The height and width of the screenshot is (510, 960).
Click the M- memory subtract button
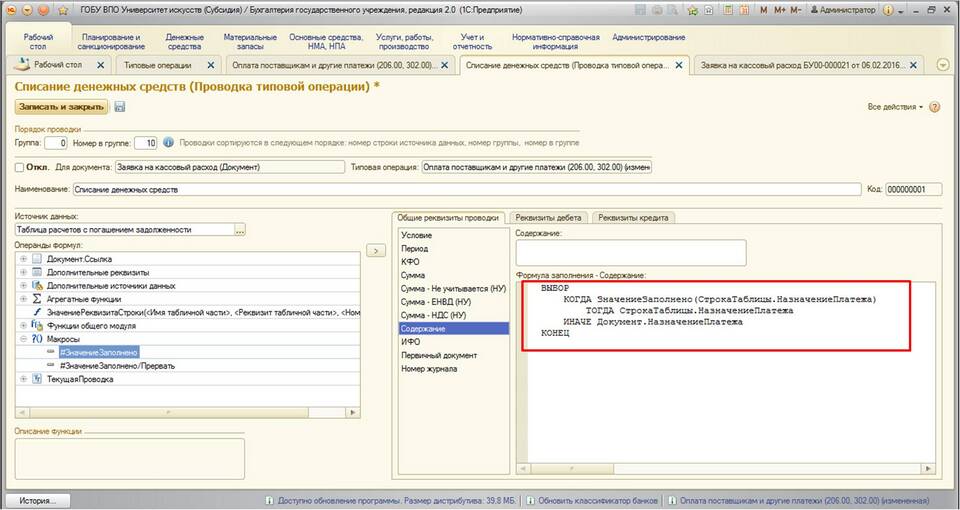(x=795, y=10)
